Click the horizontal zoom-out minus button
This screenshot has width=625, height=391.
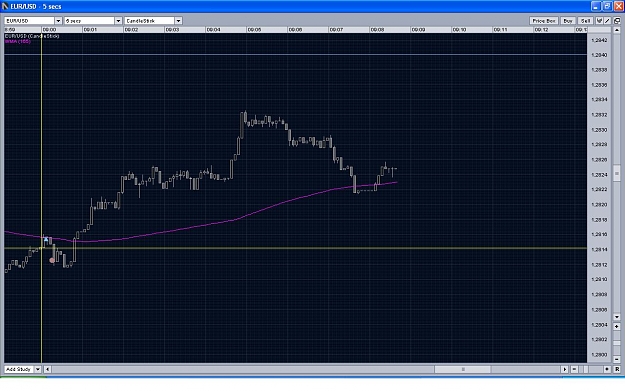click(x=574, y=369)
